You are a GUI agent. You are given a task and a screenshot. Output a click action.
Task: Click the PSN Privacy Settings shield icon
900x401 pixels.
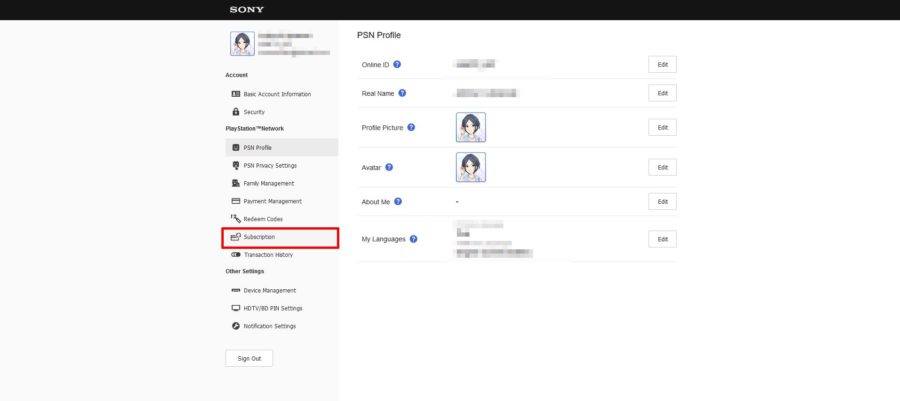(x=235, y=165)
